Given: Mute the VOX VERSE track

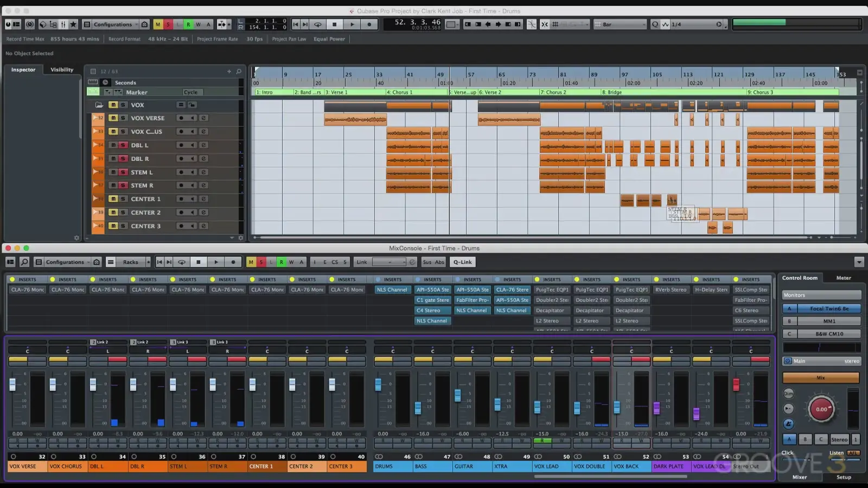Looking at the screenshot, I should tap(113, 118).
